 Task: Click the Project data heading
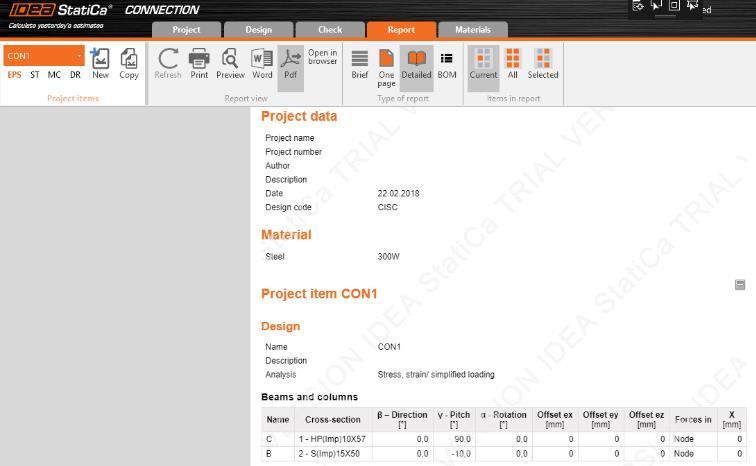pos(299,116)
